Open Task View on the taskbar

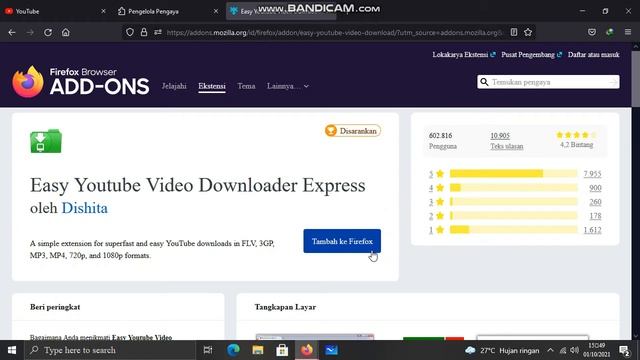(208, 350)
